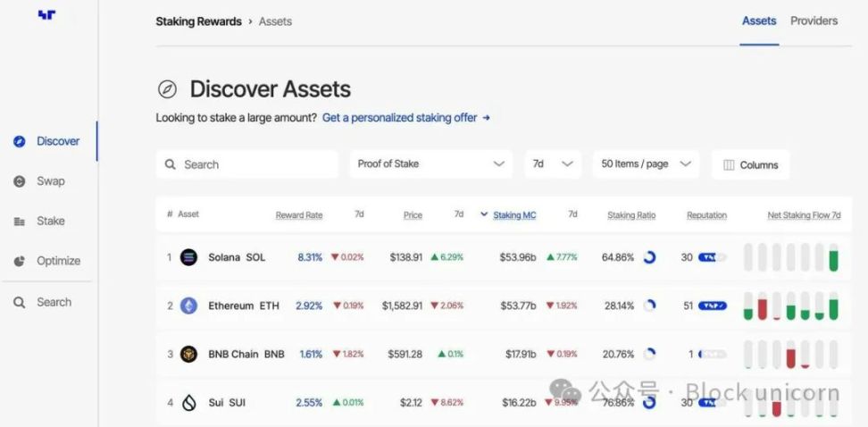The height and width of the screenshot is (427, 868).
Task: Click Ethereum's $1,582.91 price
Action: tap(403, 306)
